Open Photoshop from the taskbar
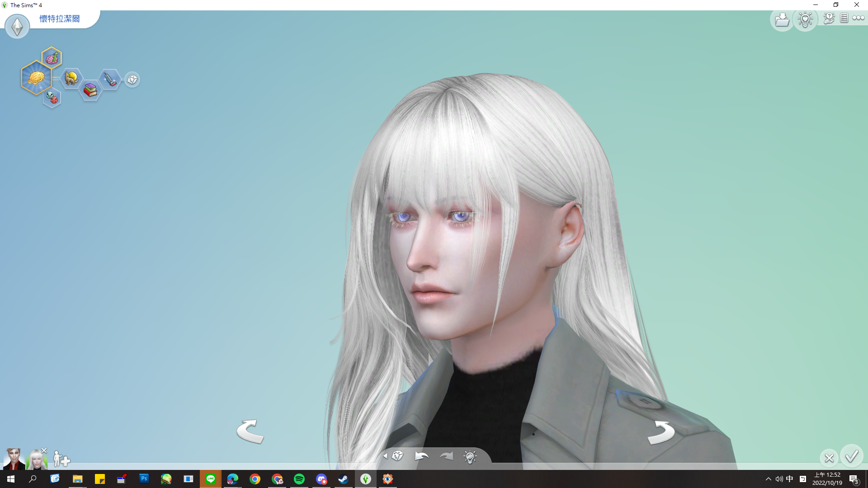The width and height of the screenshot is (868, 488). [144, 479]
